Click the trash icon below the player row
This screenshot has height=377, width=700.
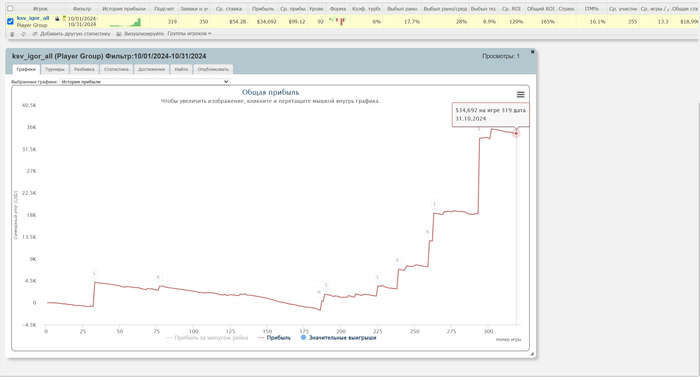tap(12, 34)
